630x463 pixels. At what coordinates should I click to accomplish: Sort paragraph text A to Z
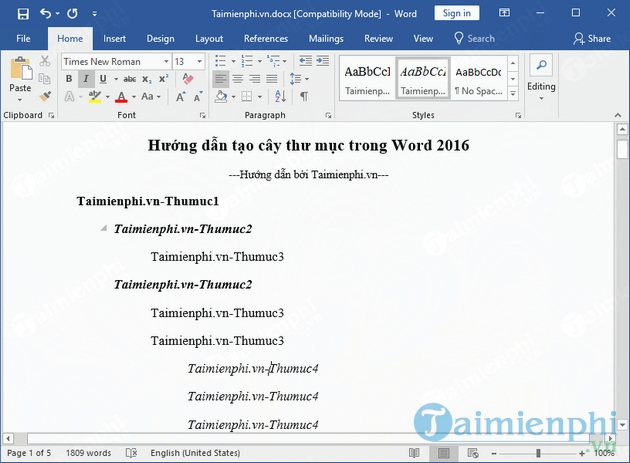[x=280, y=96]
